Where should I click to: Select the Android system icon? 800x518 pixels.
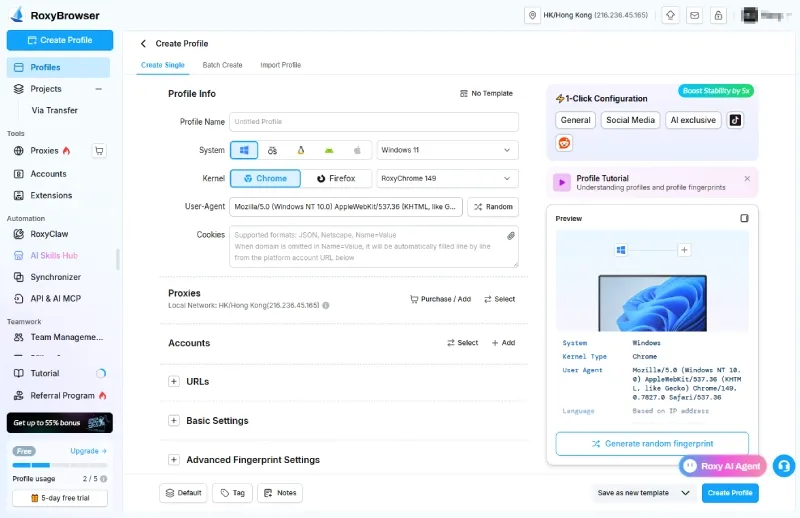tap(329, 150)
